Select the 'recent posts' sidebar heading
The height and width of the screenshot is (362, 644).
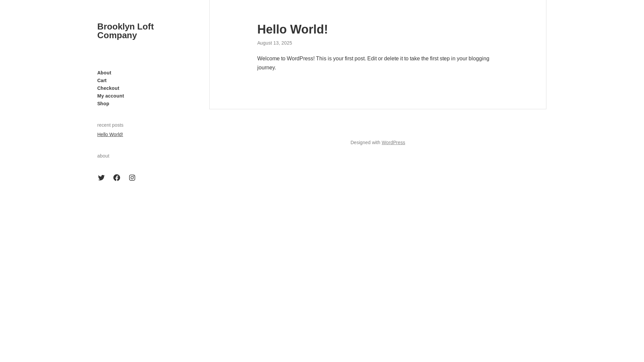(110, 125)
